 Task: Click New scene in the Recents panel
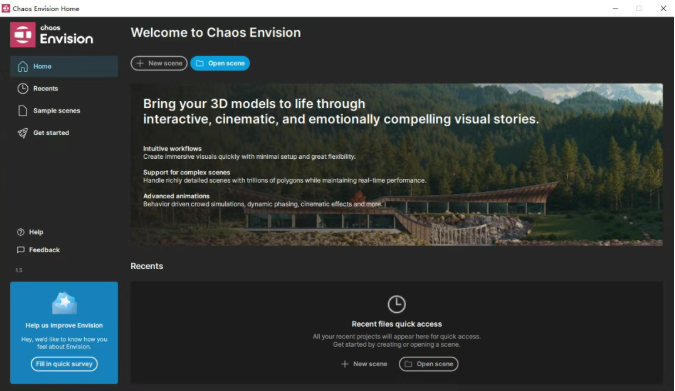pyautogui.click(x=364, y=364)
